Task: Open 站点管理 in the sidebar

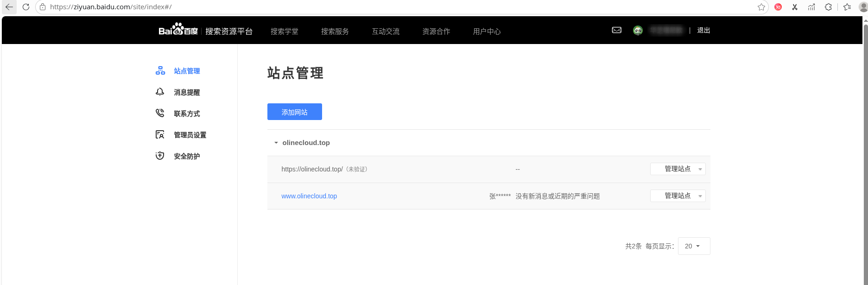Action: coord(187,71)
